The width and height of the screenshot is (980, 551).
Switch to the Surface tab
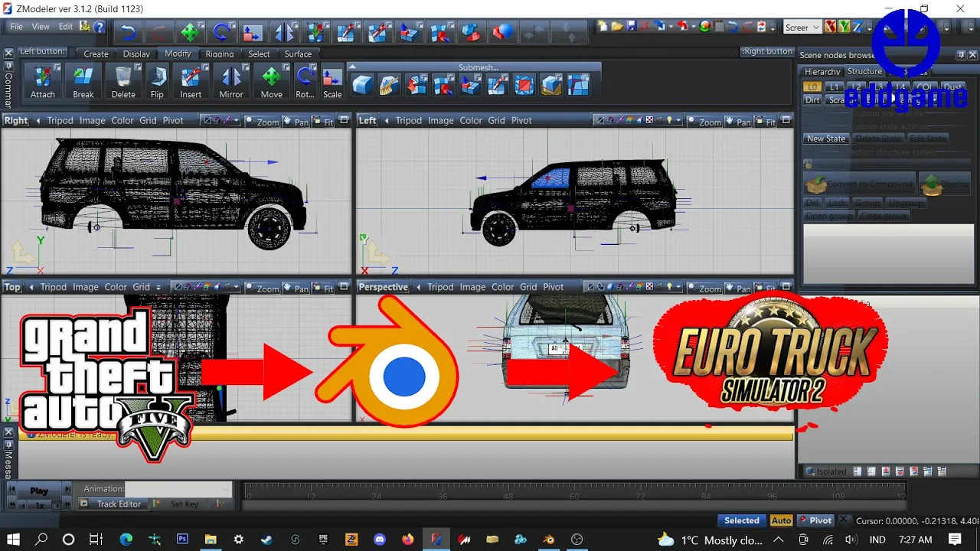(x=298, y=54)
